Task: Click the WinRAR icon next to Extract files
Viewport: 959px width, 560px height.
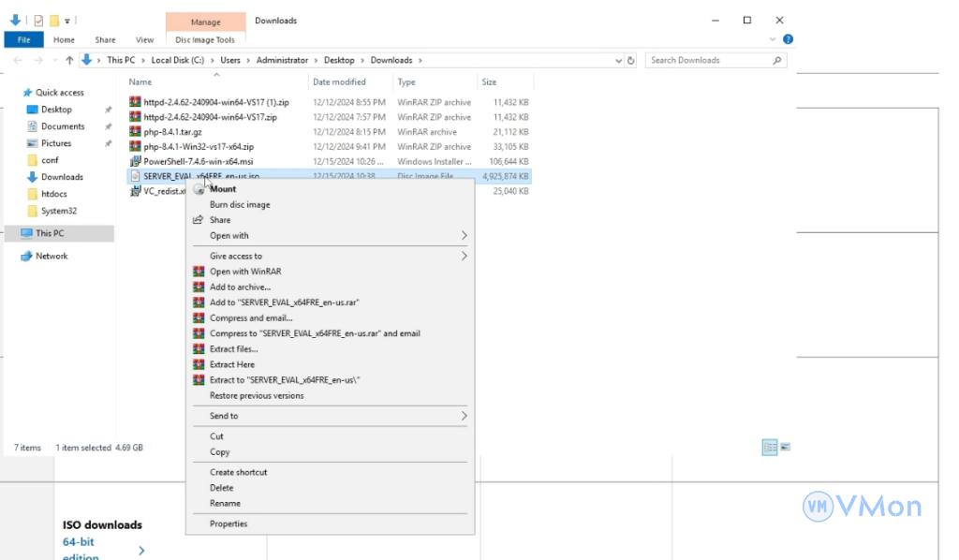Action: tap(199, 349)
